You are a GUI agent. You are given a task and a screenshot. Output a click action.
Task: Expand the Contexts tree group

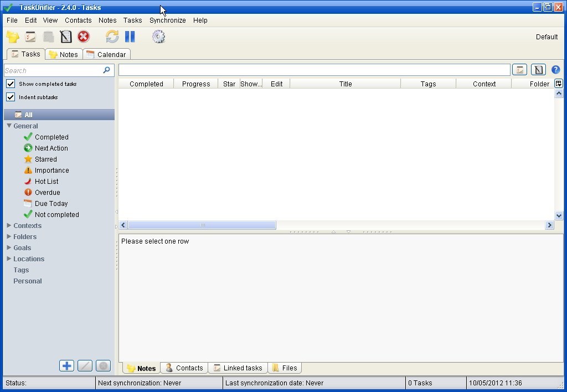[x=9, y=225]
